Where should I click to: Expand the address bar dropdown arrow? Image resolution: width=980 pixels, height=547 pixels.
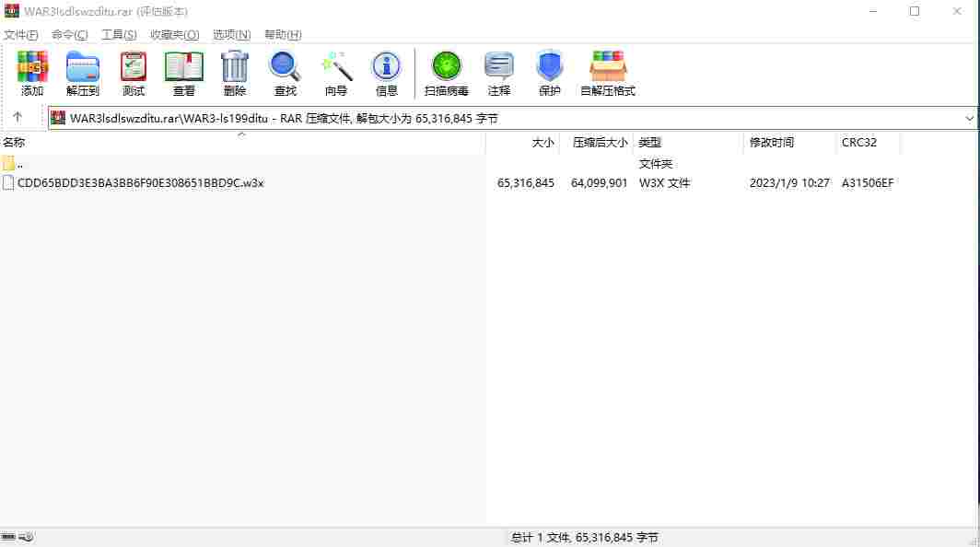pyautogui.click(x=969, y=118)
